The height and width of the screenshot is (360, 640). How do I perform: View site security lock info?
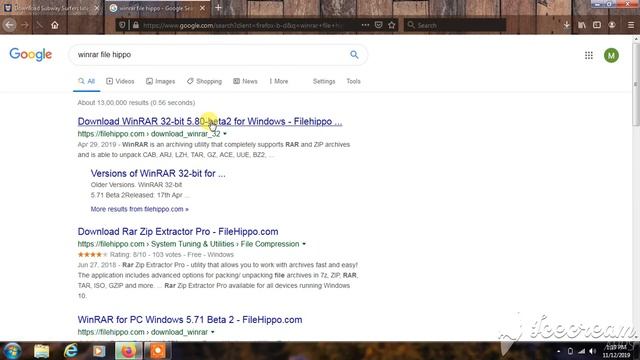[x=136, y=25]
